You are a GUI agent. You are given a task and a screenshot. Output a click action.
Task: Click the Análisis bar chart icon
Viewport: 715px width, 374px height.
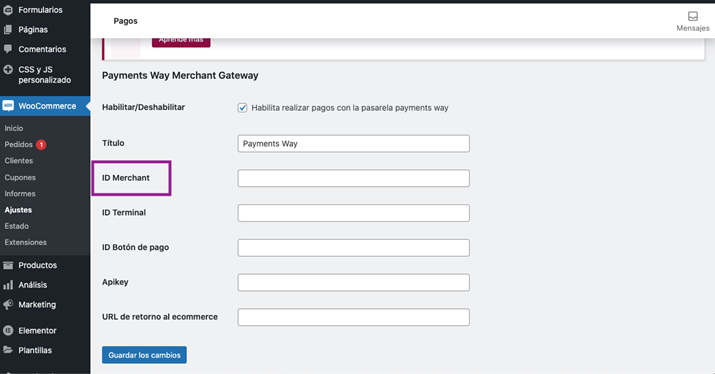coord(8,285)
